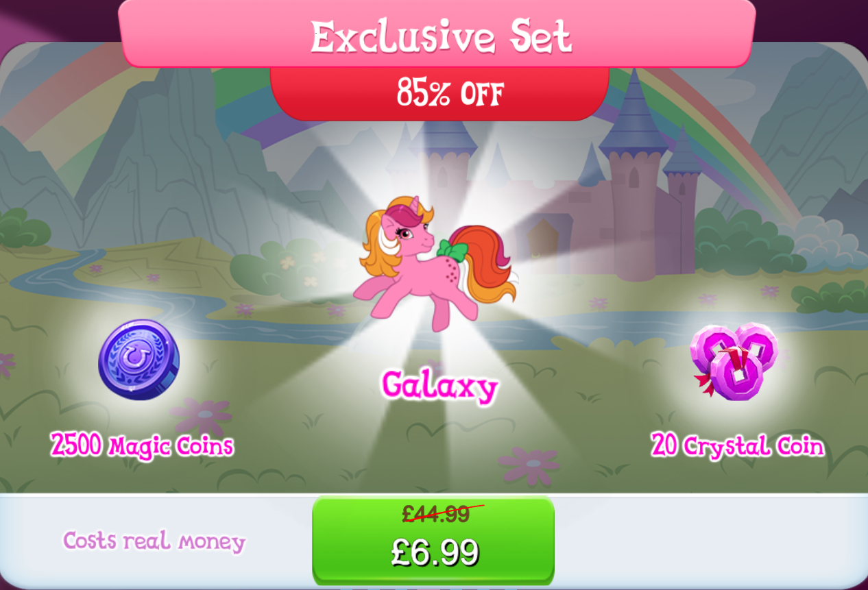The image size is (868, 590).
Task: Select the Exclusive Set title banner
Action: 437,34
